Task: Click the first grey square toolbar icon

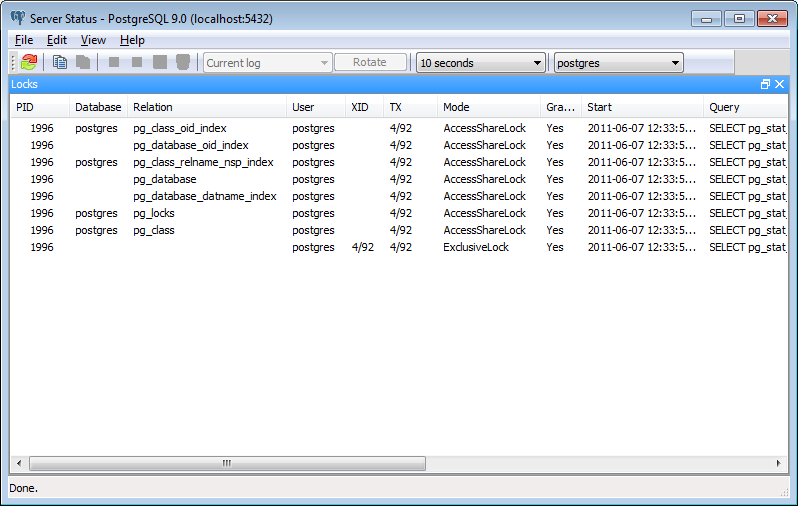Action: click(x=114, y=62)
